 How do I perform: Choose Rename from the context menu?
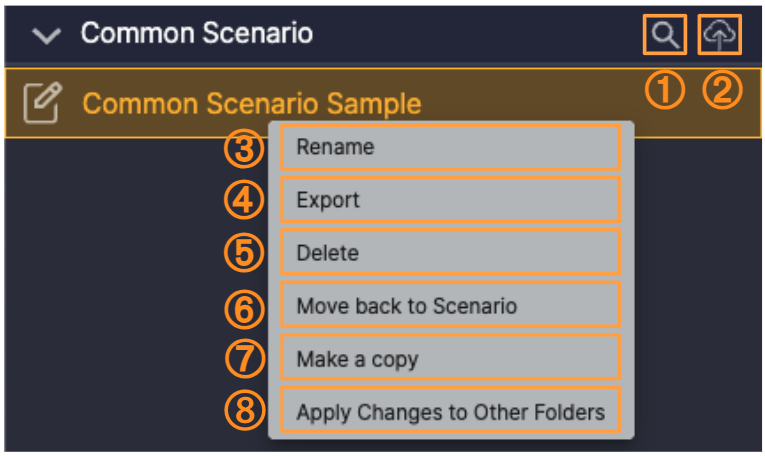pos(450,148)
